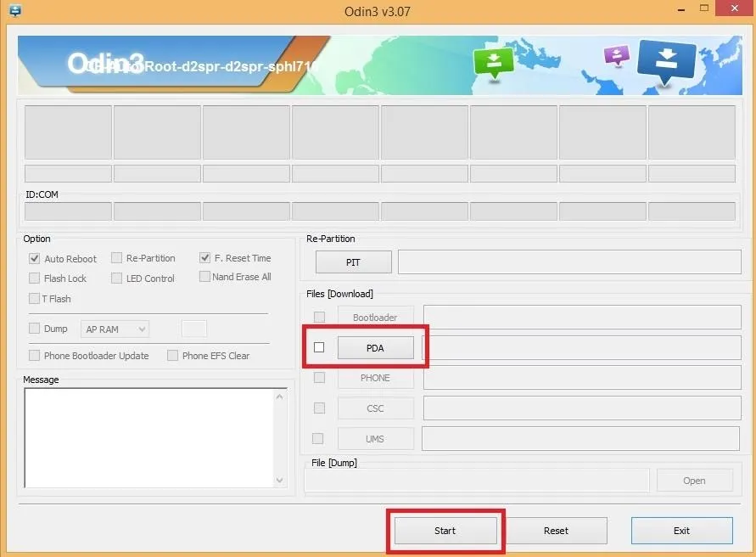This screenshot has width=756, height=557.
Task: Close the Odin3 window
Action: pyautogui.click(x=734, y=8)
